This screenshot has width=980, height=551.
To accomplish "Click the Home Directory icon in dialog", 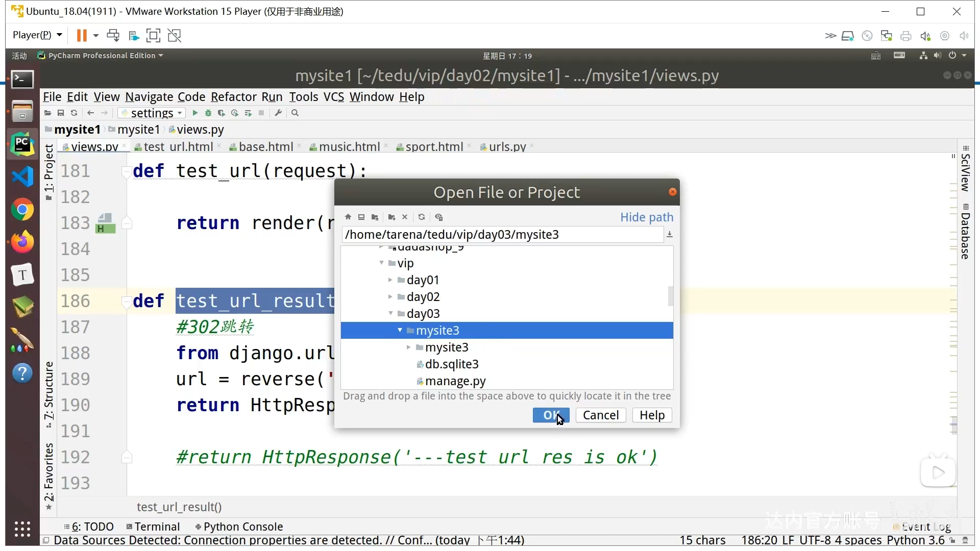I will pyautogui.click(x=348, y=217).
